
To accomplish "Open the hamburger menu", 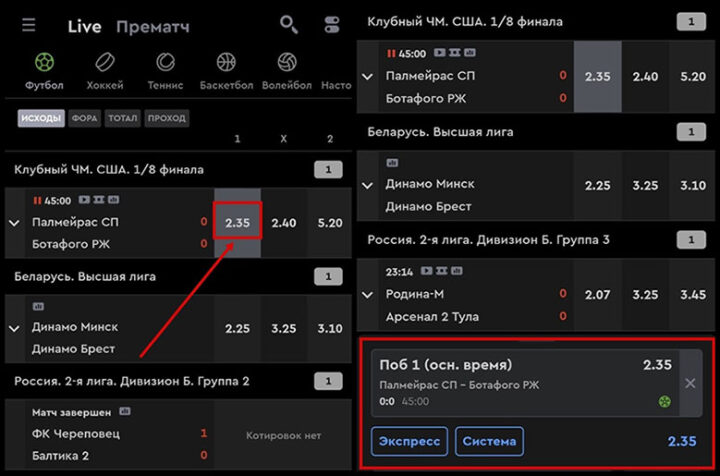I will pos(28,25).
